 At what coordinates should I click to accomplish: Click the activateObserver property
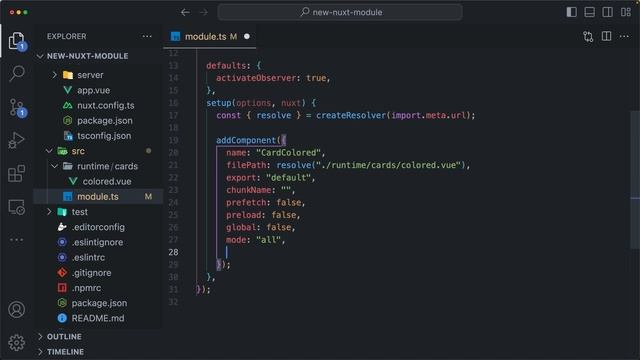click(x=256, y=78)
